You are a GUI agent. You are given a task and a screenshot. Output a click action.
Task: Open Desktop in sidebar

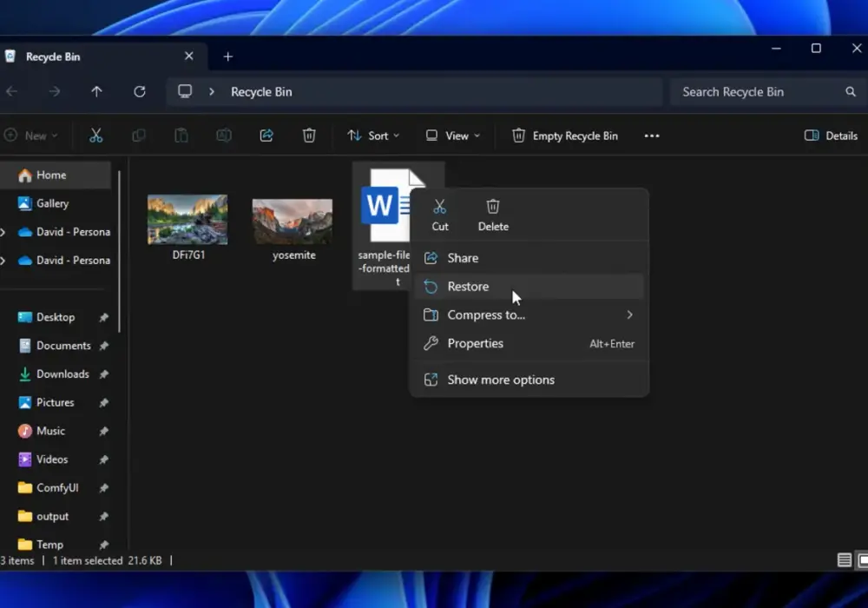coord(56,317)
